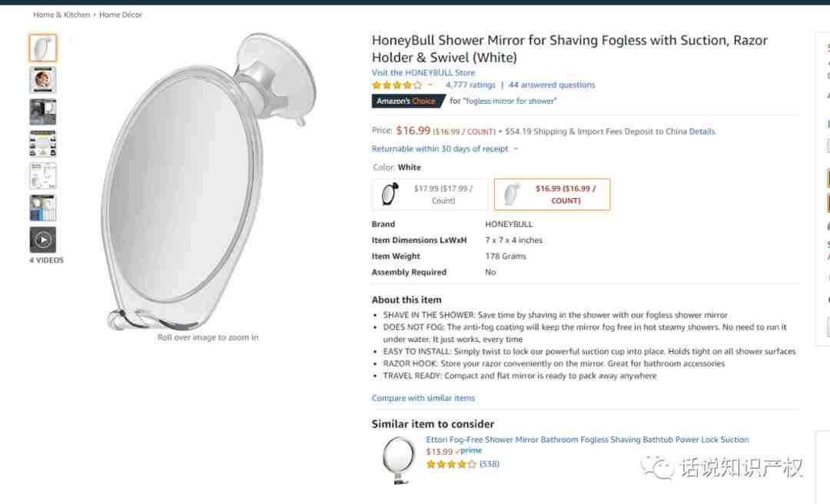
Task: Expand the return policy dropdown arrow
Action: pos(516,149)
